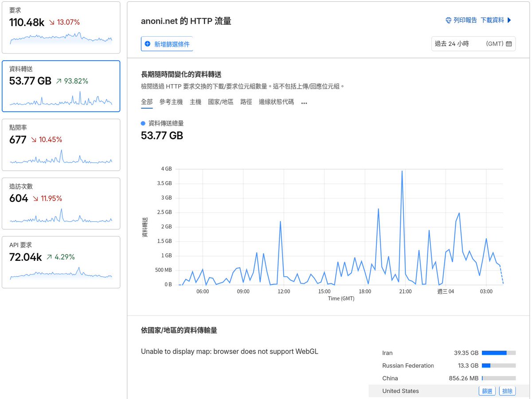Select the United States row in country list

tap(400, 391)
